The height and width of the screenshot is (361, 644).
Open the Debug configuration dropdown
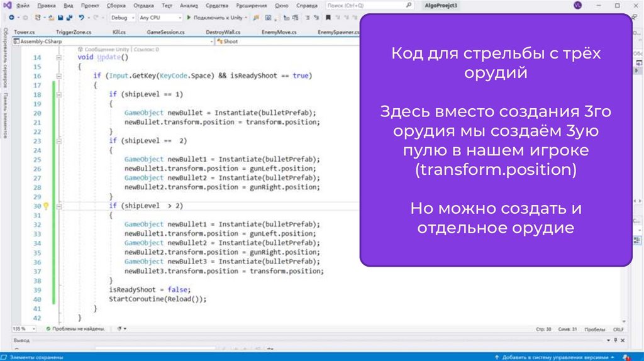click(x=122, y=18)
